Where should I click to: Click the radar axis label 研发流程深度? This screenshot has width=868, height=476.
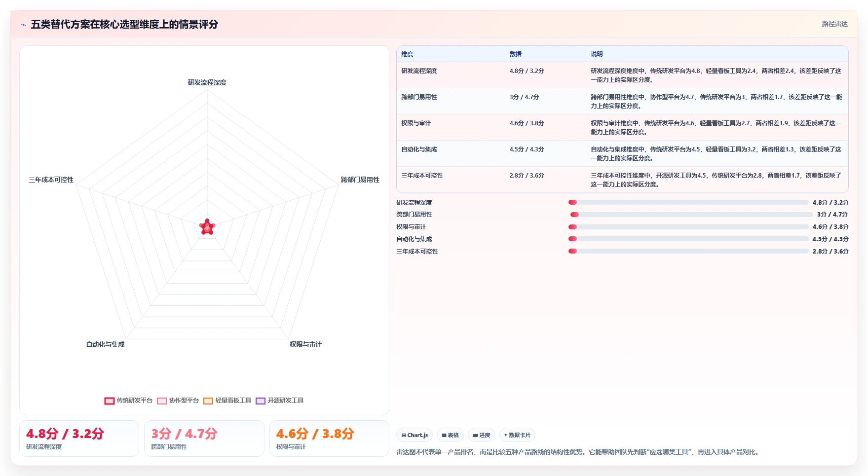207,82
